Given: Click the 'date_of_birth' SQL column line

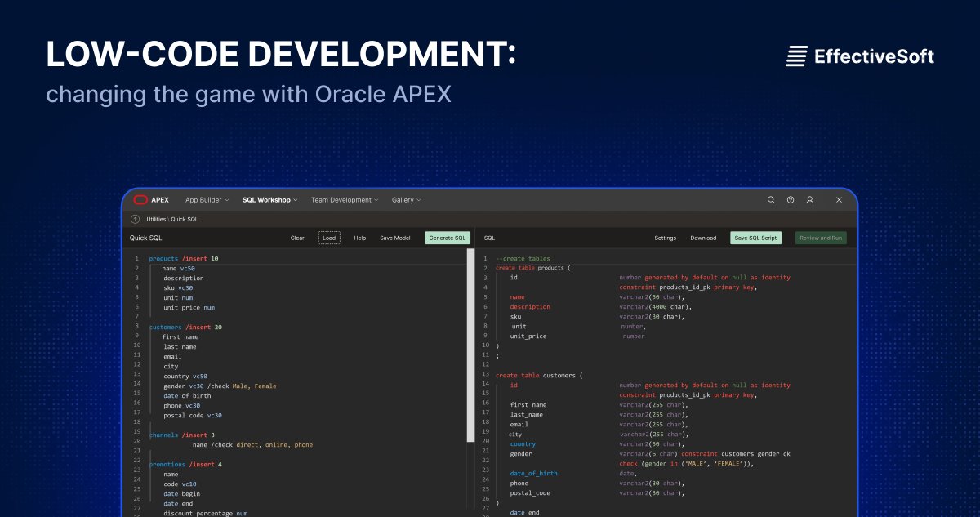Looking at the screenshot, I should pos(534,474).
